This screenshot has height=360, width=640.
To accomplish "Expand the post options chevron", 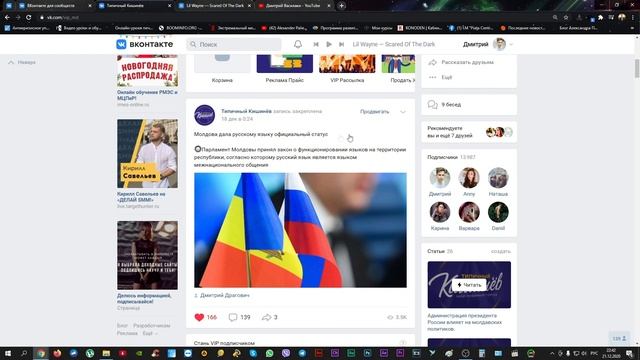I will pos(403,111).
